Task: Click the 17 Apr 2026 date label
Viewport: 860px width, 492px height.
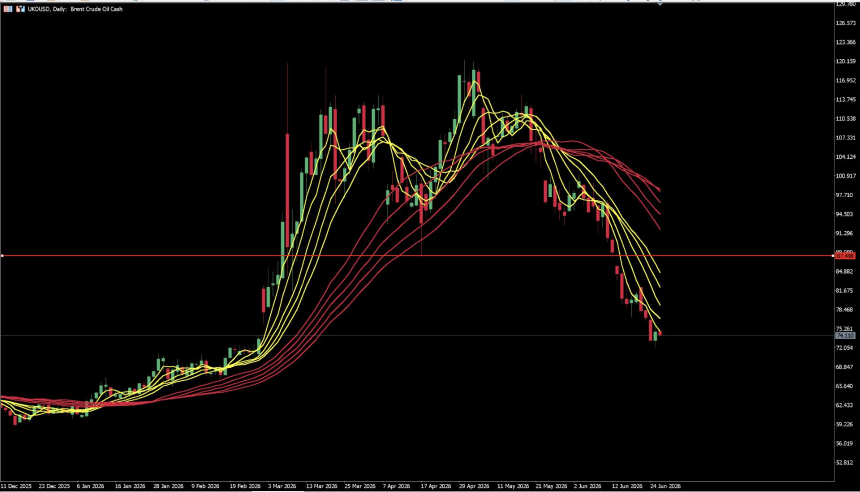Action: (x=436, y=487)
